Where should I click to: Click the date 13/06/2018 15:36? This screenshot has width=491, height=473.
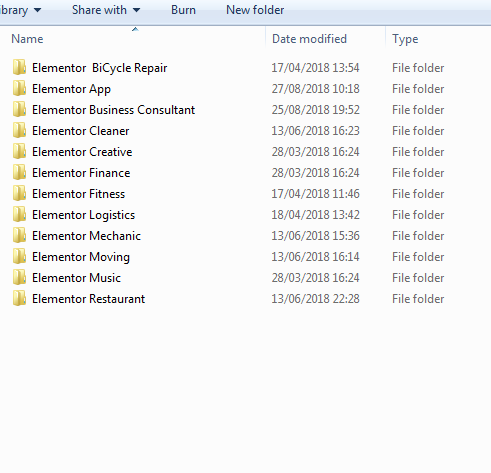click(x=315, y=236)
